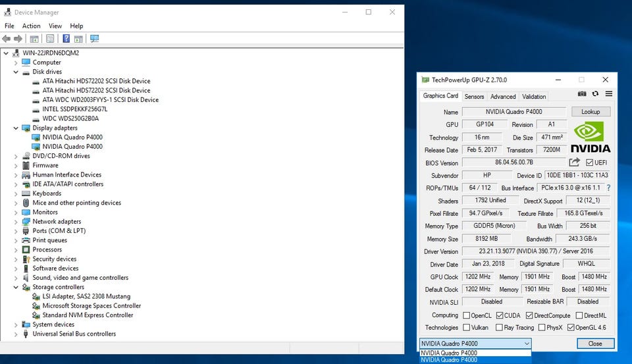
Task: Toggle the UEFI checkbox
Action: click(589, 163)
